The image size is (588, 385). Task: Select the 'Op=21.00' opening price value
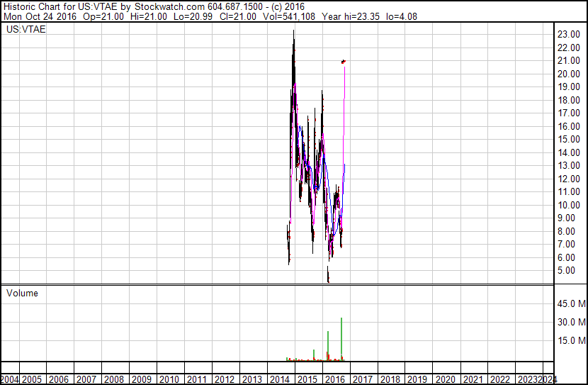103,16
